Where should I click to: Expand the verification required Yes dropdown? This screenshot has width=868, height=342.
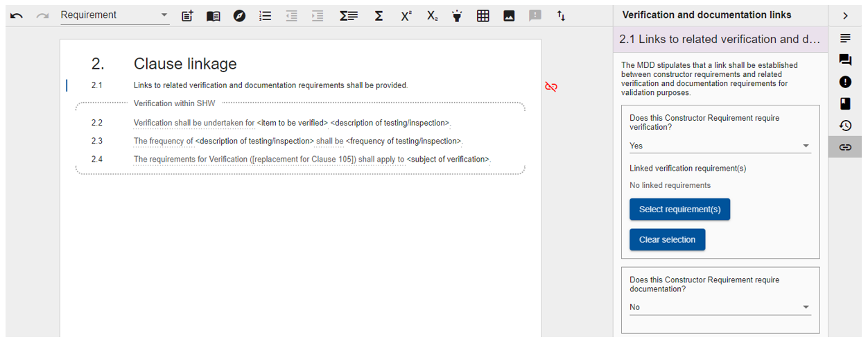click(720, 146)
